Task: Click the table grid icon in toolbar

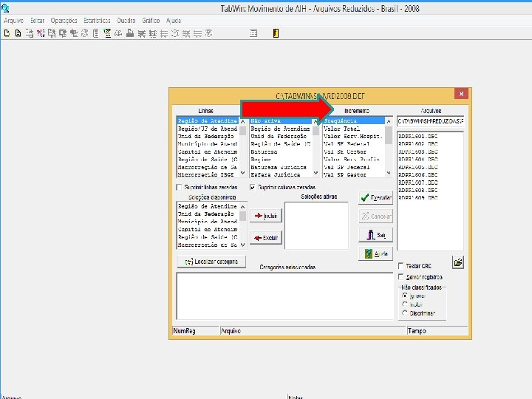Action: pos(253,33)
